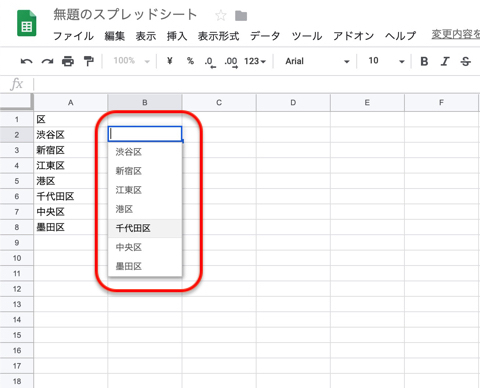Select column F header

[x=441, y=103]
